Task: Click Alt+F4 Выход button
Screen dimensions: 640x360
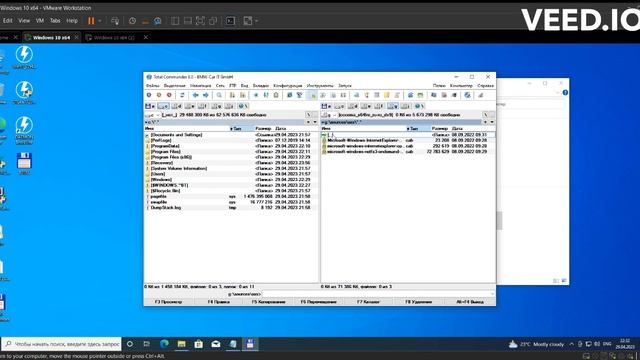Action: point(470,302)
